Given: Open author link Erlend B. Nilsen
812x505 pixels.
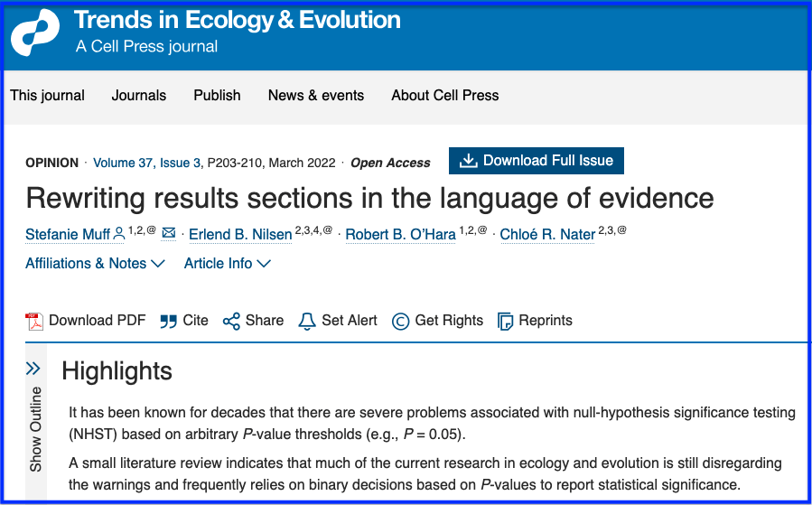Looking at the screenshot, I should click(240, 235).
